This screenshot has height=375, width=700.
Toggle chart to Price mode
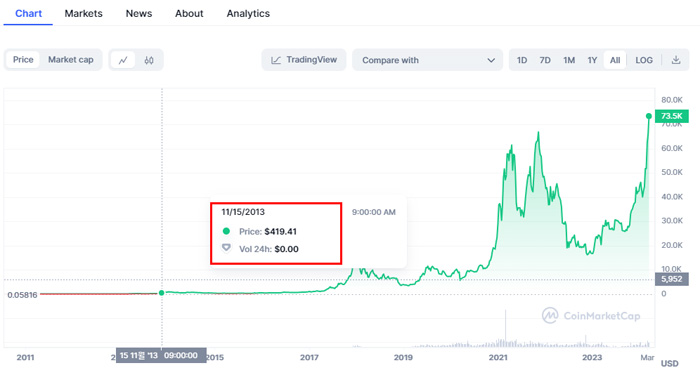point(23,60)
